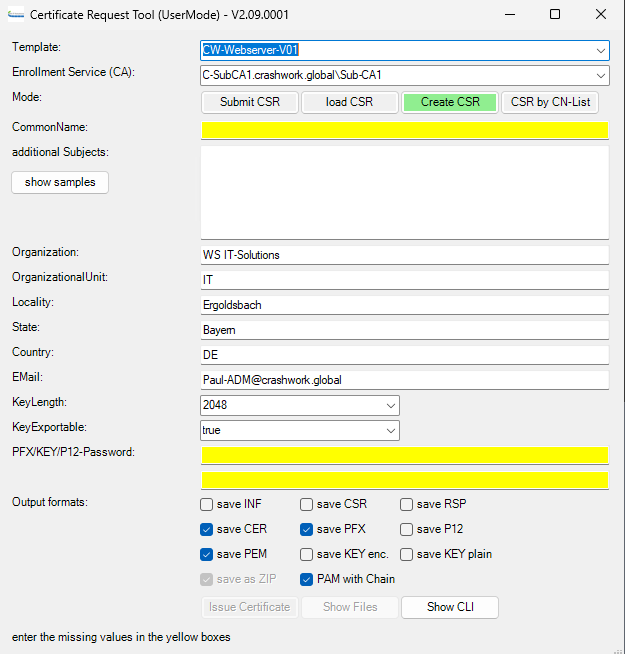
Task: Enable the save CSR checkbox
Action: 306,505
